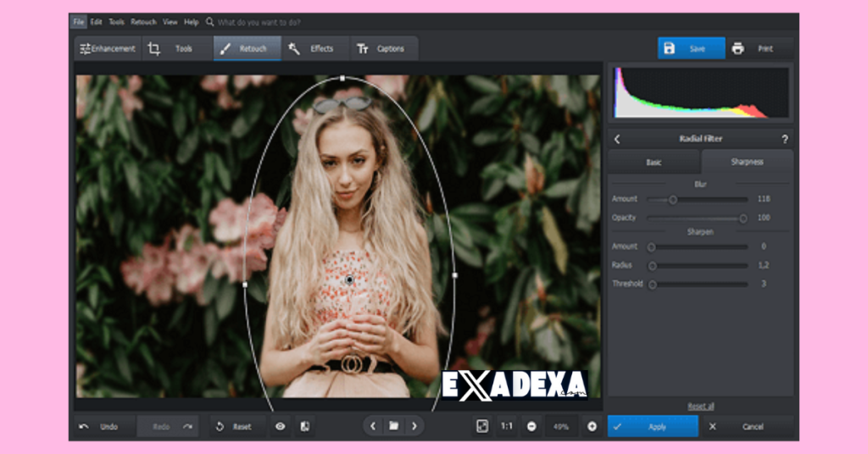Viewport: 868px width, 454px height.
Task: Go to next photo arrow
Action: coord(414,426)
